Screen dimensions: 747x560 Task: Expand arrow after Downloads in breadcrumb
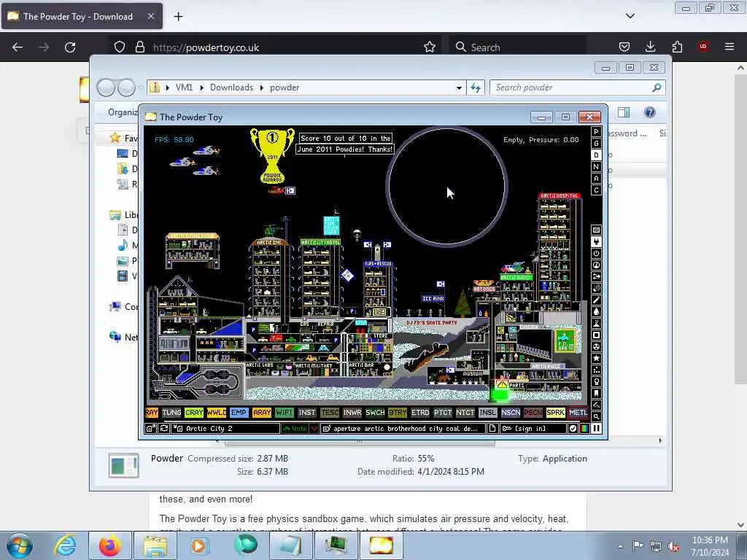pos(262,87)
